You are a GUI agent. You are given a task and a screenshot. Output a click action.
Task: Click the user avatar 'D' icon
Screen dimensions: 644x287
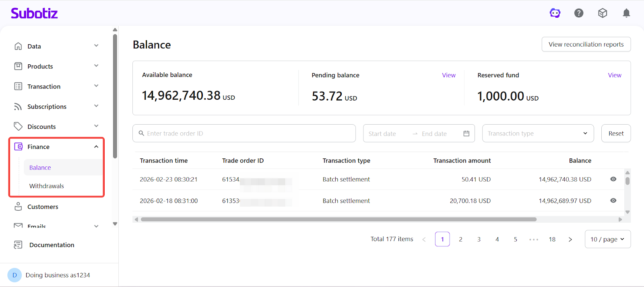click(x=14, y=275)
